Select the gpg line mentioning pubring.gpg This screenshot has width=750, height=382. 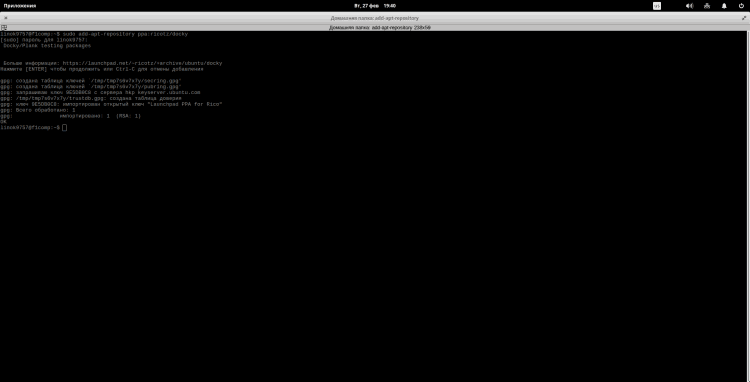point(91,87)
